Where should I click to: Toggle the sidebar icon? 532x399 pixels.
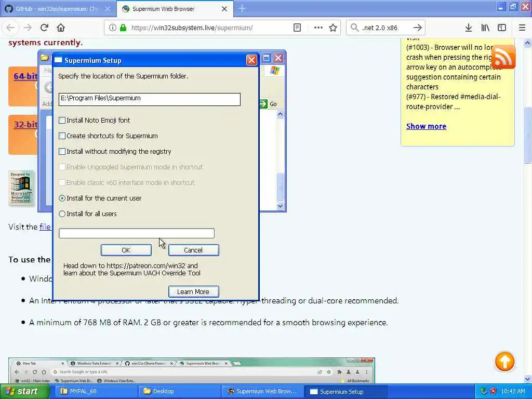pos(502,28)
